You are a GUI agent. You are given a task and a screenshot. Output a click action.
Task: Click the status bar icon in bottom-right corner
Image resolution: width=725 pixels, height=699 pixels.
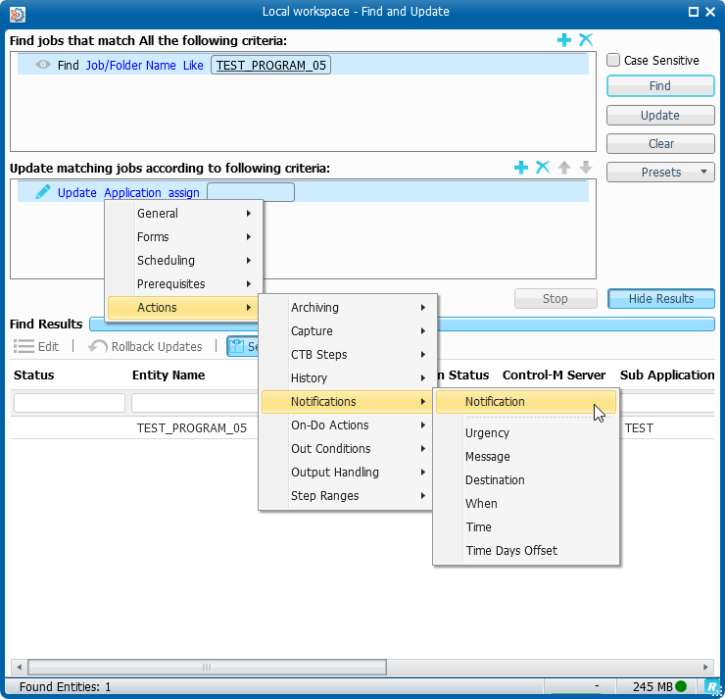point(711,687)
